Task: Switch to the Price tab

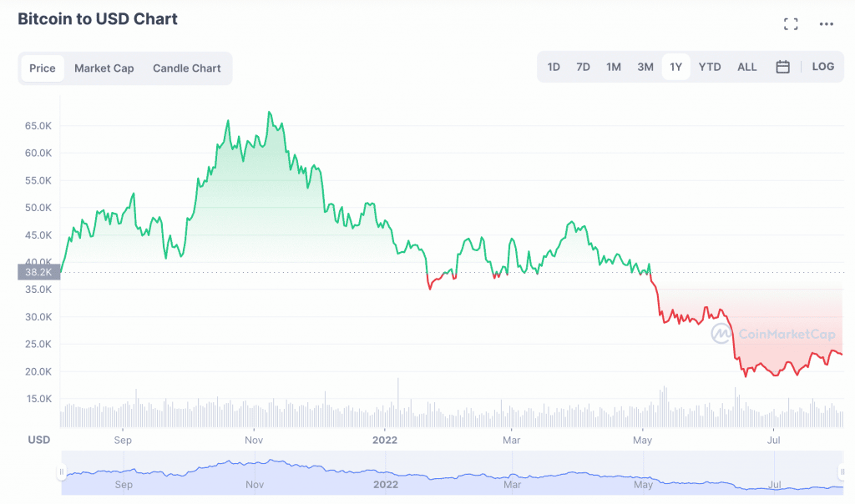Action: pos(43,68)
